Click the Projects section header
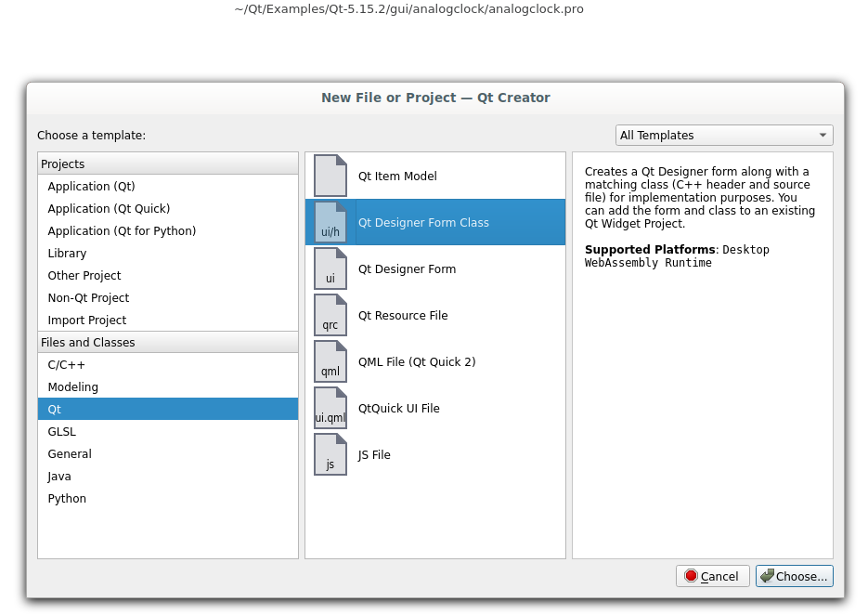The image size is (868, 615). (x=168, y=164)
